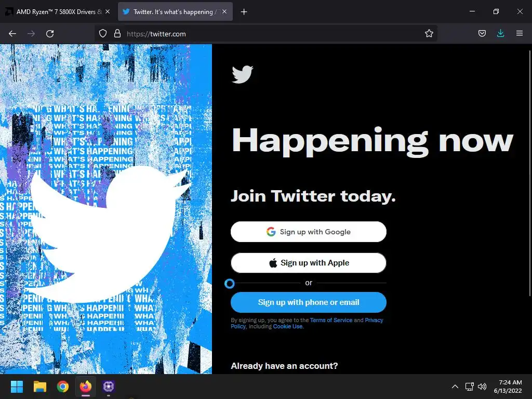
Task: Reload the Twitter page
Action: 50,34
